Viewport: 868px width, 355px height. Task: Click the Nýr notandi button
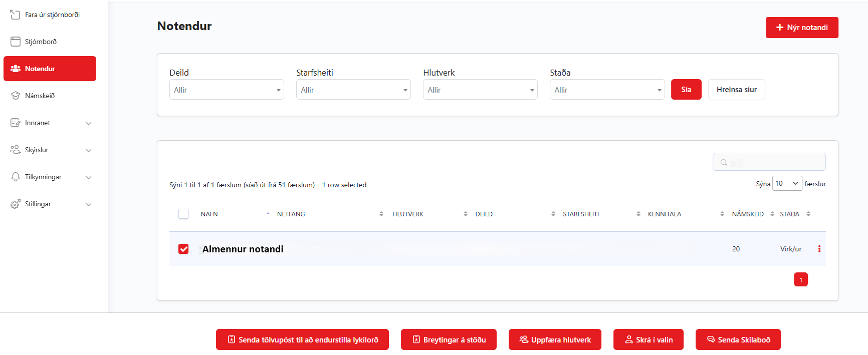[801, 28]
